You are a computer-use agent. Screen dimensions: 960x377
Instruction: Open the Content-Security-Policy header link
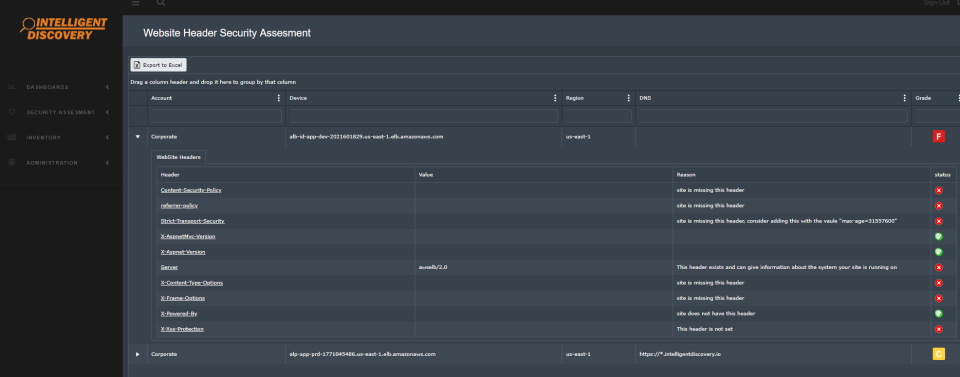[x=191, y=190]
